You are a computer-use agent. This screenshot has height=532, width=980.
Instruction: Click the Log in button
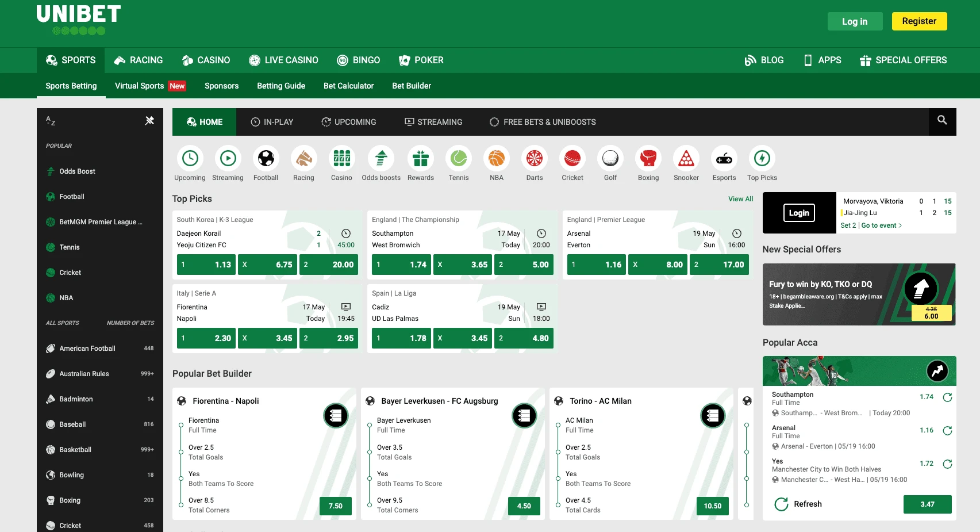[x=855, y=21]
